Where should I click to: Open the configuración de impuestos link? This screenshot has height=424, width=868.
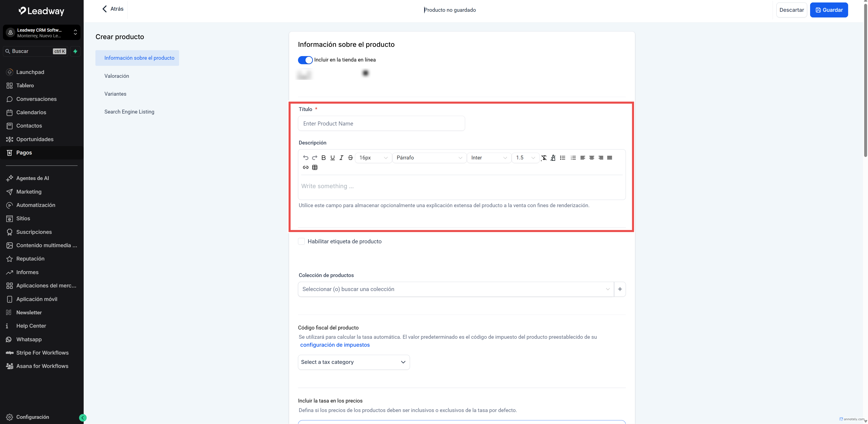coord(335,345)
